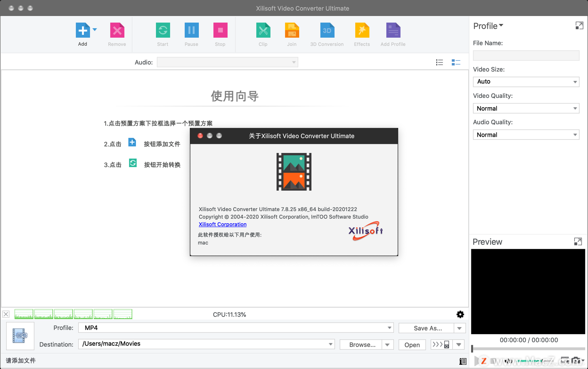Click the Add file icon in toolbar
The width and height of the screenshot is (588, 369).
(83, 30)
